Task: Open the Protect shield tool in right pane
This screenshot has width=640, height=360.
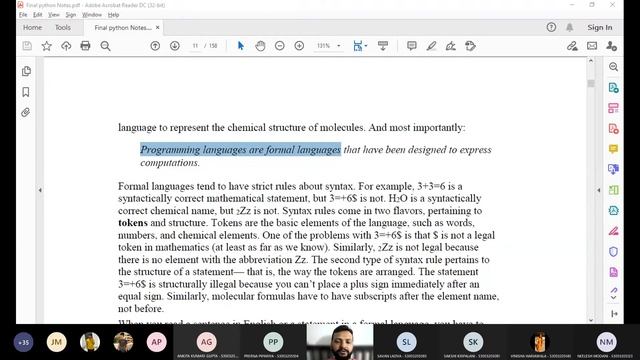Action: (x=613, y=251)
